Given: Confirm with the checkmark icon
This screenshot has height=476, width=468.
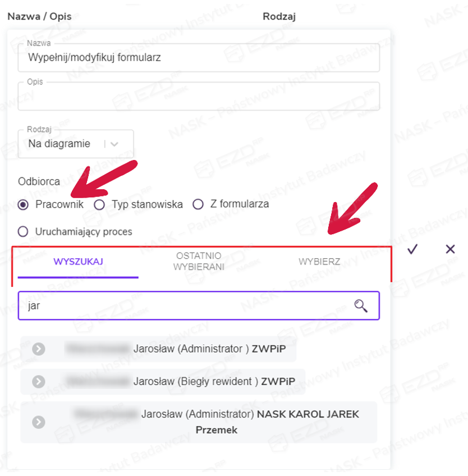Looking at the screenshot, I should (x=412, y=249).
